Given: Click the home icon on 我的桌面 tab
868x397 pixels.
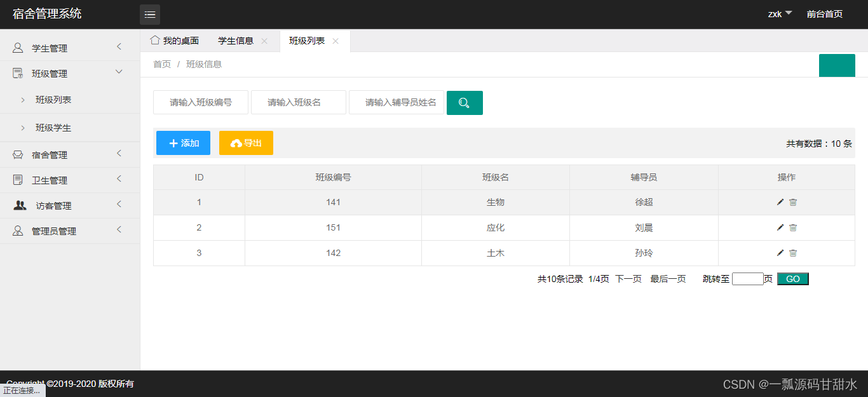Looking at the screenshot, I should [x=154, y=40].
